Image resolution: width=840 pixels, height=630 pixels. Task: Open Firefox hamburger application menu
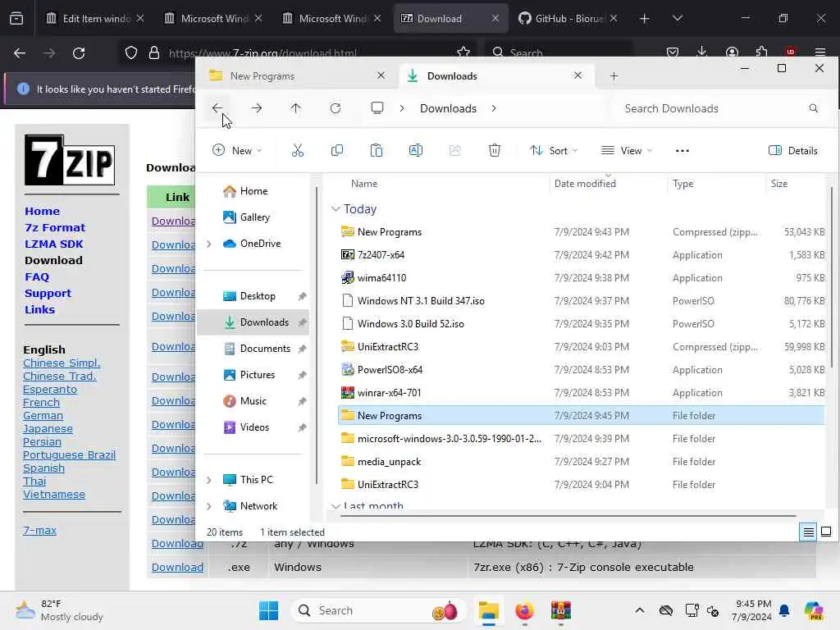[x=820, y=52]
